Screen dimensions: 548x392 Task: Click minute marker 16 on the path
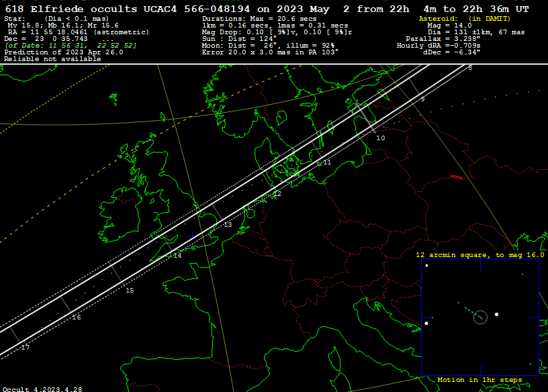point(77,317)
